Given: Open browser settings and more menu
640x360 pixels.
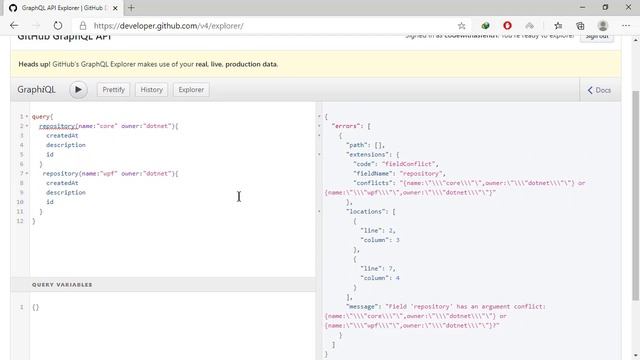Looking at the screenshot, I should point(626,26).
